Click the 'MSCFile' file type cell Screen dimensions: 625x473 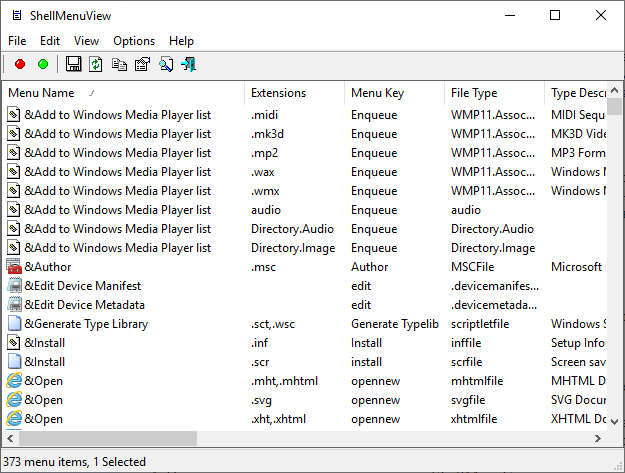[472, 267]
